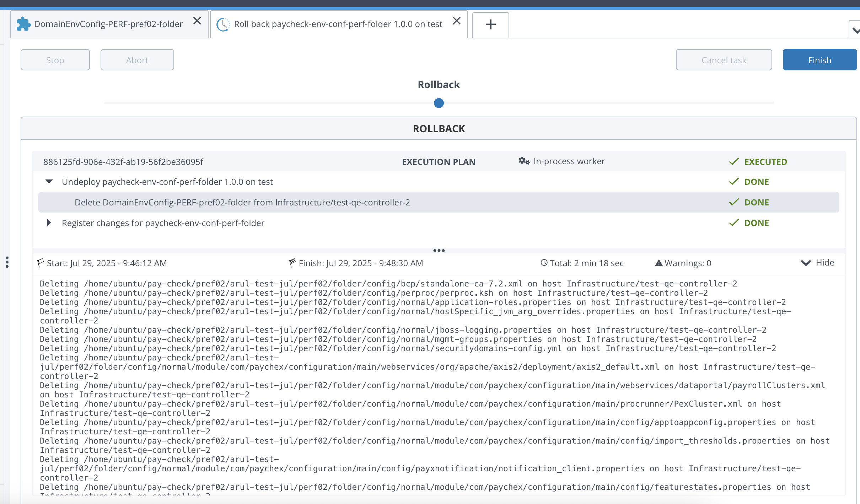860x504 pixels.
Task: Click the Abort button
Action: click(x=137, y=60)
